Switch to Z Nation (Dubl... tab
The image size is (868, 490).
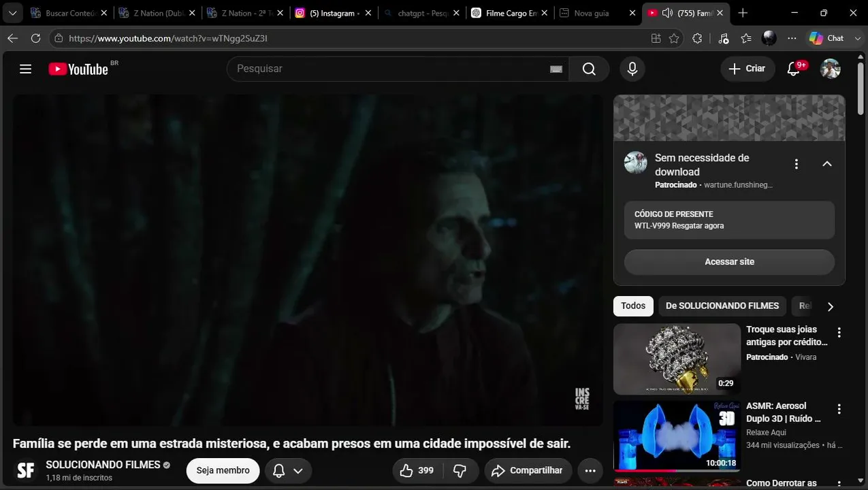click(x=157, y=13)
